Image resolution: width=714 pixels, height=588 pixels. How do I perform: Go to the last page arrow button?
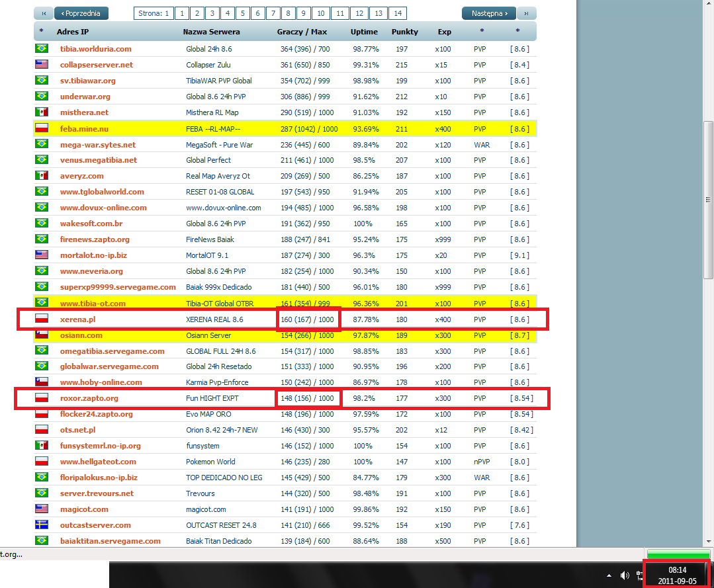coord(526,13)
